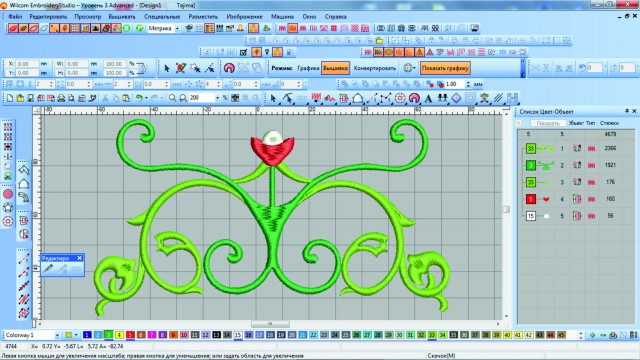Click the pink horseshoe stitch icon
This screenshot has height=360, width=640.
pos(229,68)
